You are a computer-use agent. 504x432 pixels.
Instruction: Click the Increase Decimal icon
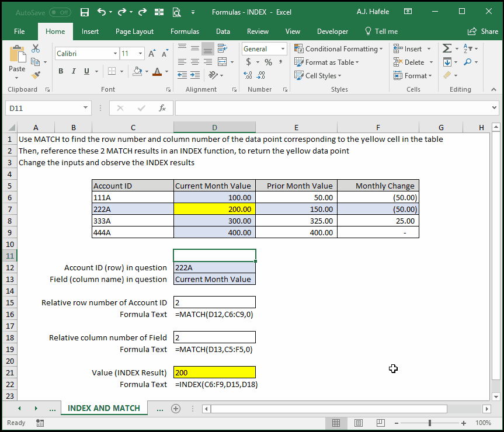pos(248,75)
